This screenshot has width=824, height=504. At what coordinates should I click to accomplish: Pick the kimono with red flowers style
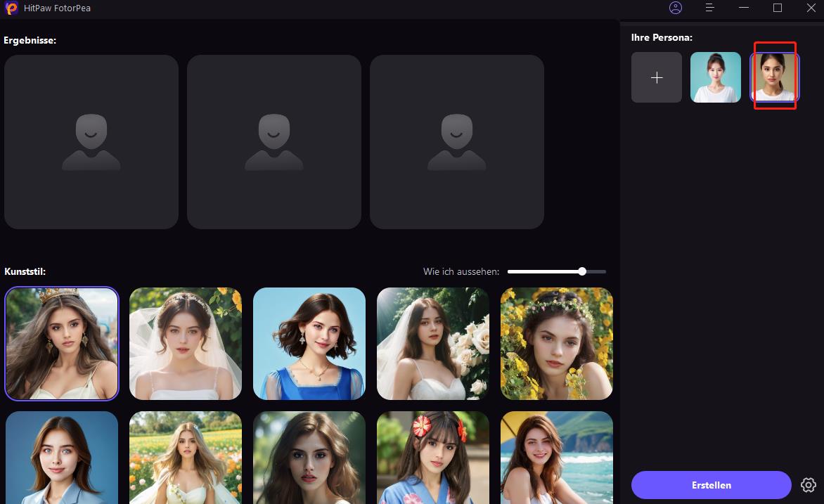point(433,457)
